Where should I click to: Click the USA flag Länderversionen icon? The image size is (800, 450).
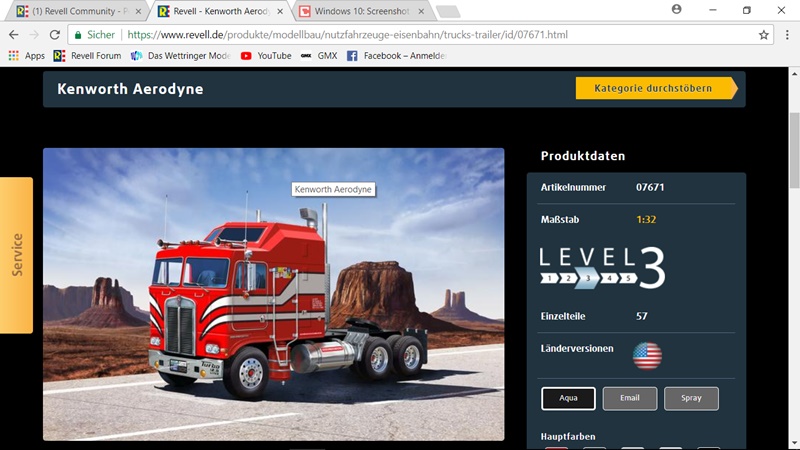click(x=647, y=355)
